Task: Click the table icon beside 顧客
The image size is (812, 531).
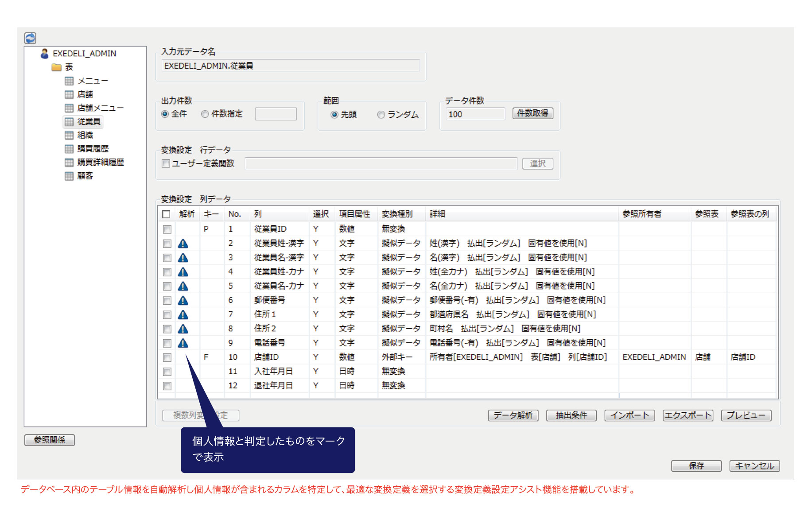Action: click(x=69, y=176)
